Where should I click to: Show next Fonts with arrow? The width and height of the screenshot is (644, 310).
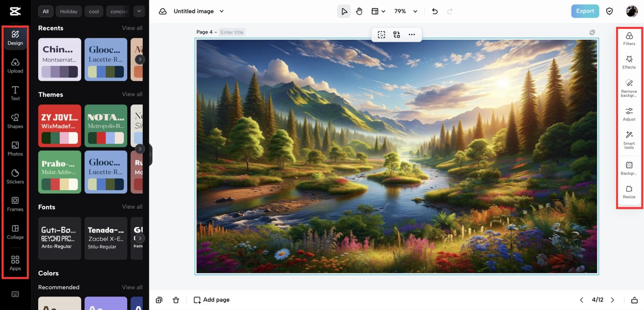(x=140, y=238)
